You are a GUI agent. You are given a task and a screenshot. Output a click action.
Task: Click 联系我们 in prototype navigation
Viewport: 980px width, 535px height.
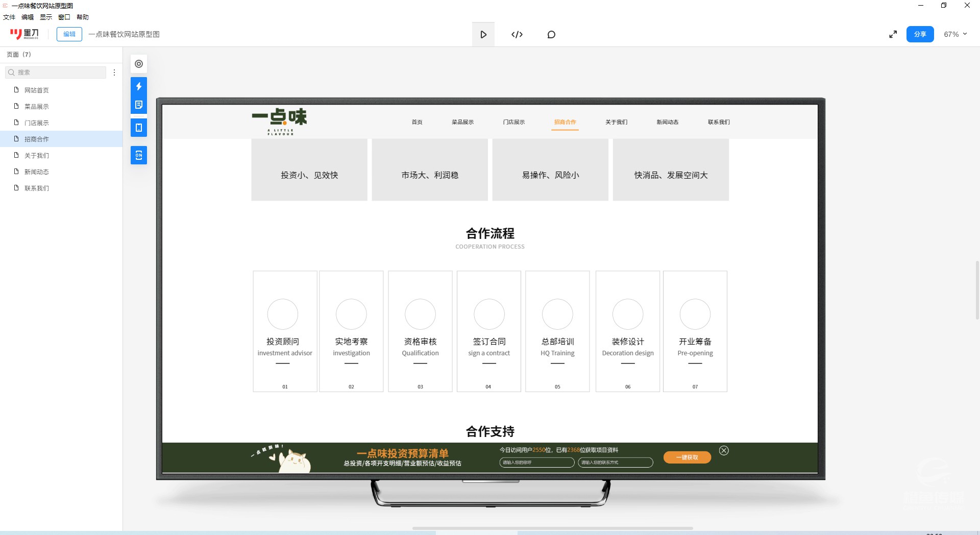pyautogui.click(x=719, y=122)
